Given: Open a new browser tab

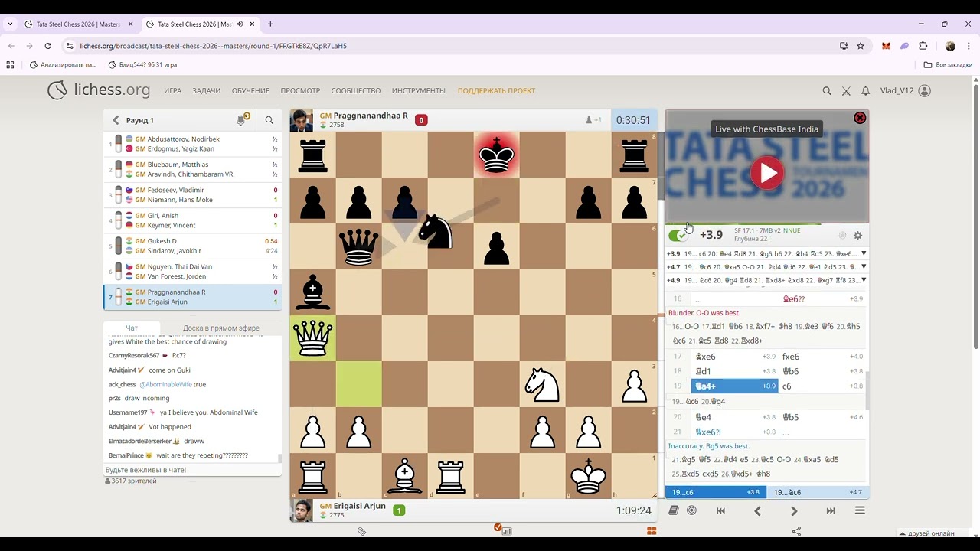Looking at the screenshot, I should [270, 24].
